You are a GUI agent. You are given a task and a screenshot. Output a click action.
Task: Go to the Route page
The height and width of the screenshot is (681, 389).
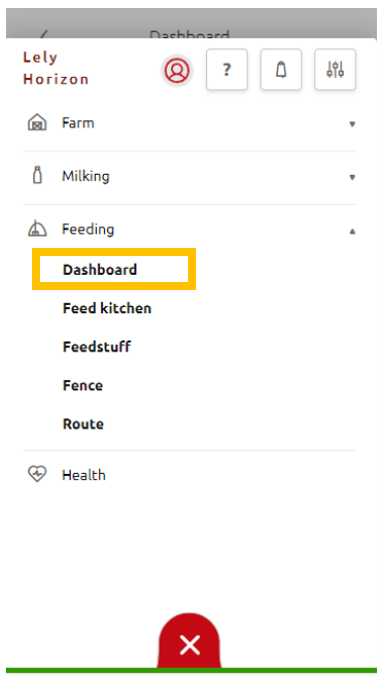(x=83, y=424)
